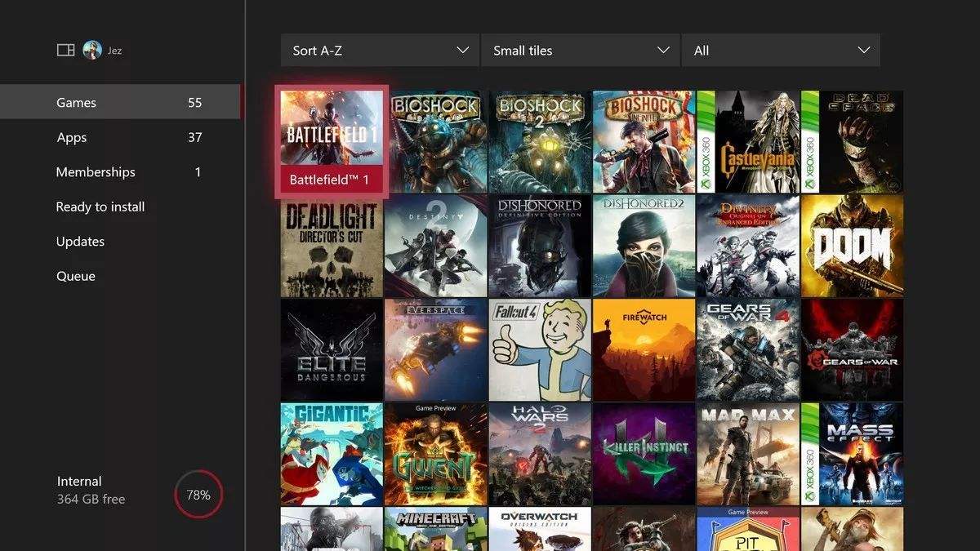This screenshot has height=551, width=980.
Task: Open the Firewatch game tile
Action: (644, 349)
